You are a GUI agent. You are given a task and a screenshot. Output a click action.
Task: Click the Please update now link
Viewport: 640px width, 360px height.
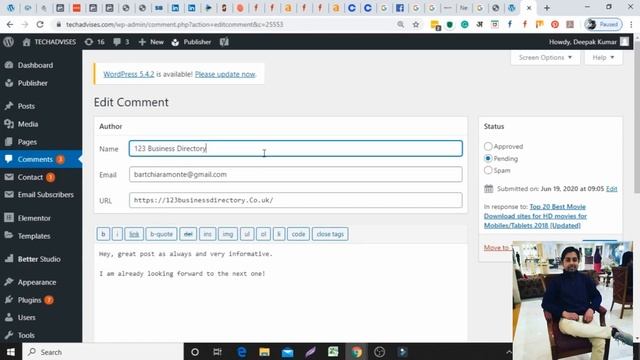(225, 74)
